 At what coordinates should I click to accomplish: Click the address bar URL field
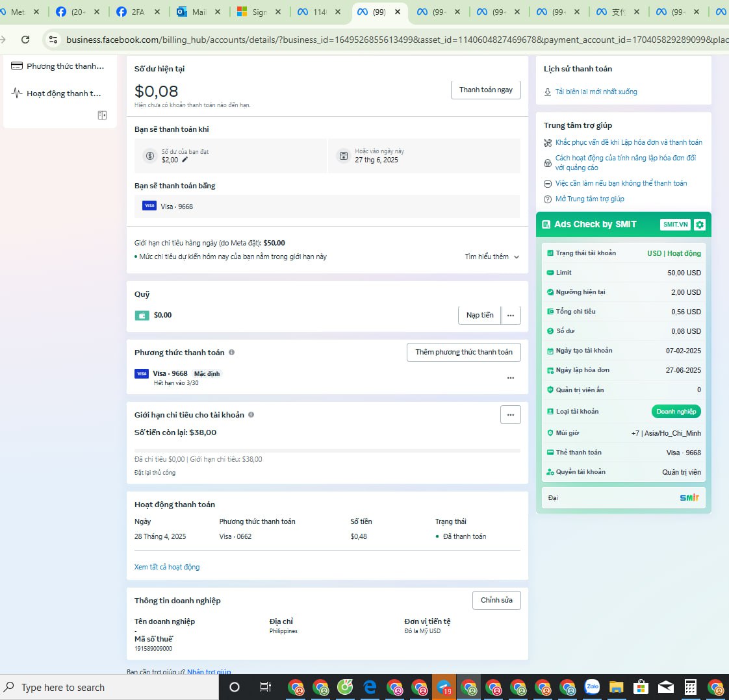(x=396, y=40)
